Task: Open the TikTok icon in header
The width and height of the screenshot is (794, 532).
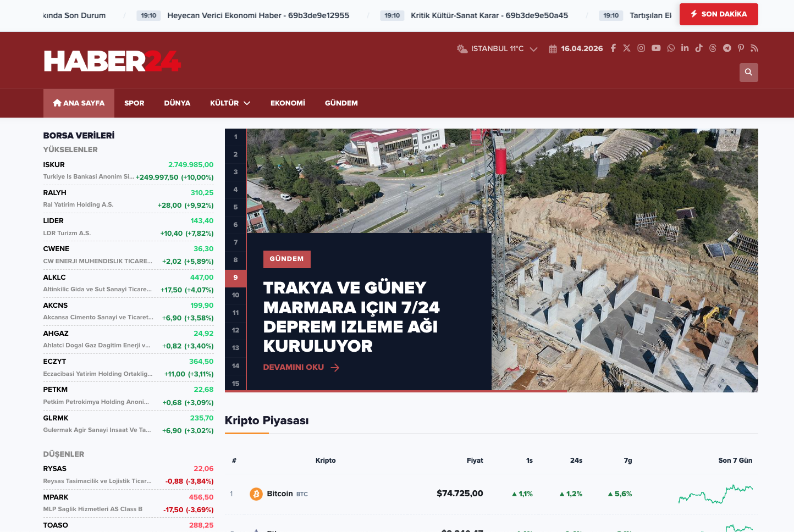Action: [699, 48]
